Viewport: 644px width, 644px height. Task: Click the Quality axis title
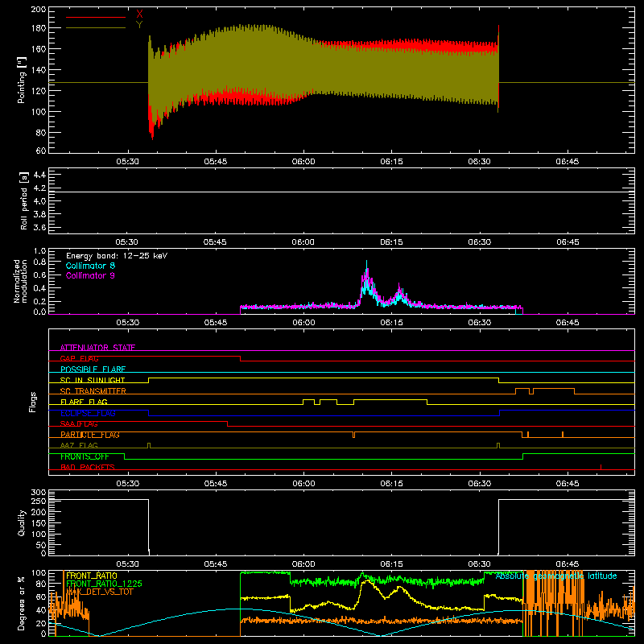(x=22, y=522)
